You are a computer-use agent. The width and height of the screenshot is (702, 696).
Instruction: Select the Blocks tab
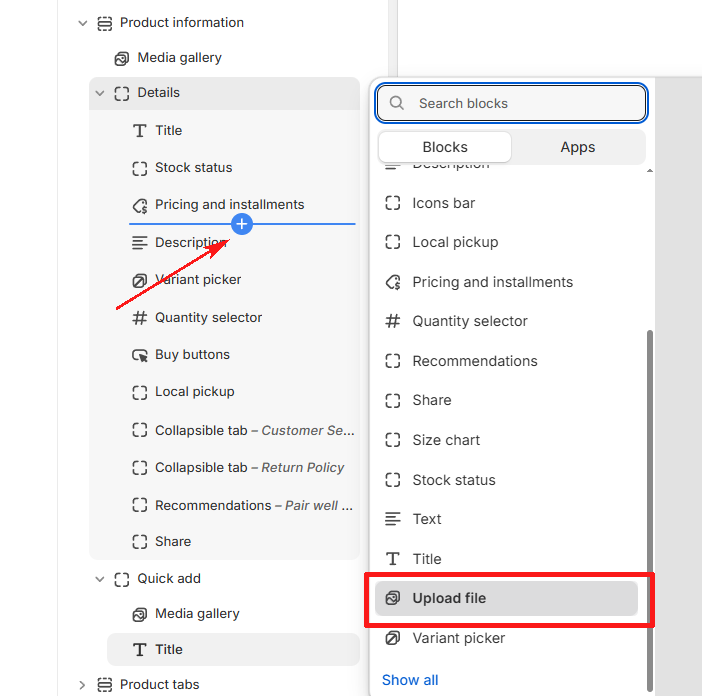point(445,147)
